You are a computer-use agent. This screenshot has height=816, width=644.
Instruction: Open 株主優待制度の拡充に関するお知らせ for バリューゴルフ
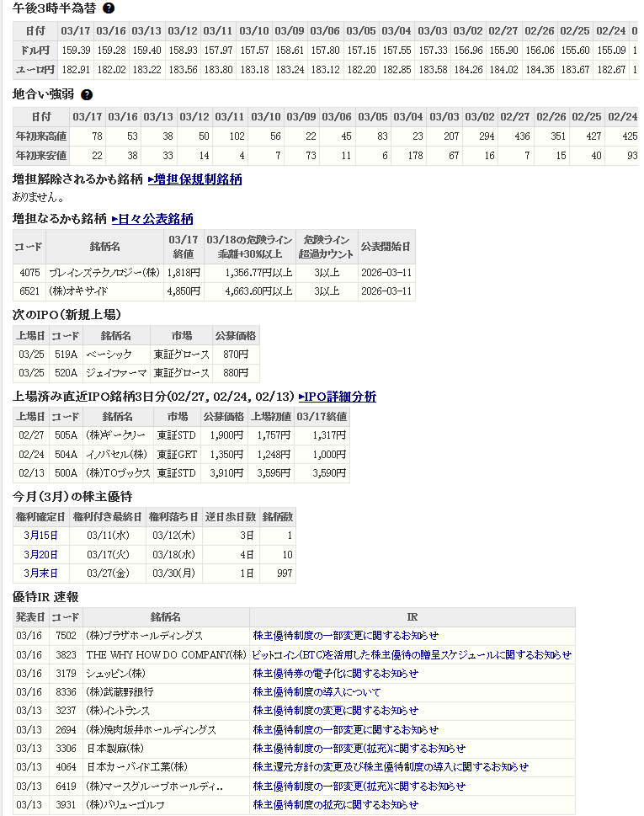(335, 805)
